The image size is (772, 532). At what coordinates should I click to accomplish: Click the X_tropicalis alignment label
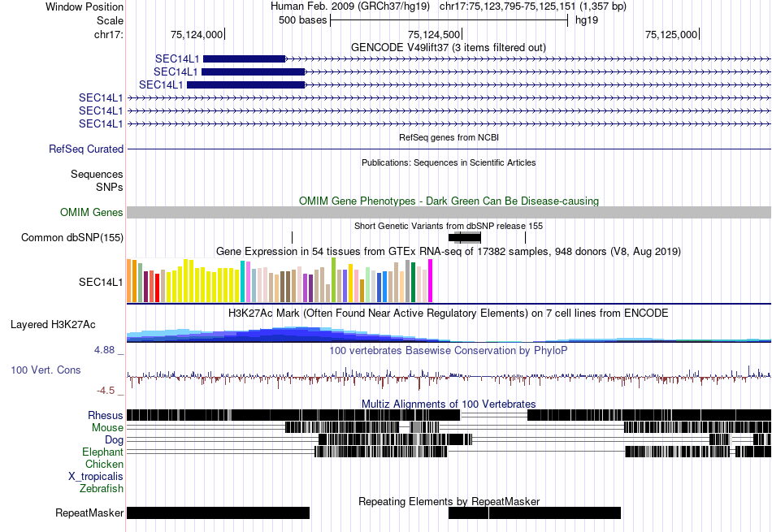96,477
